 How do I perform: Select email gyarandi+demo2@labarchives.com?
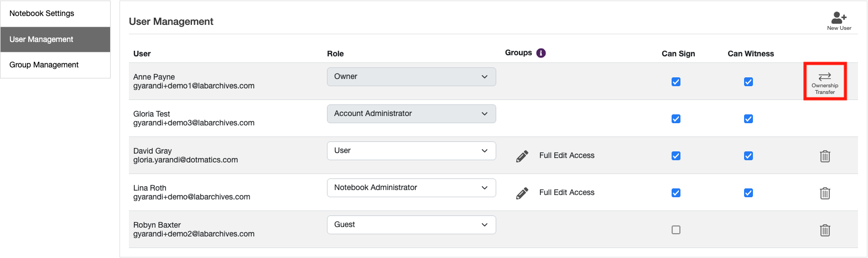point(194,234)
